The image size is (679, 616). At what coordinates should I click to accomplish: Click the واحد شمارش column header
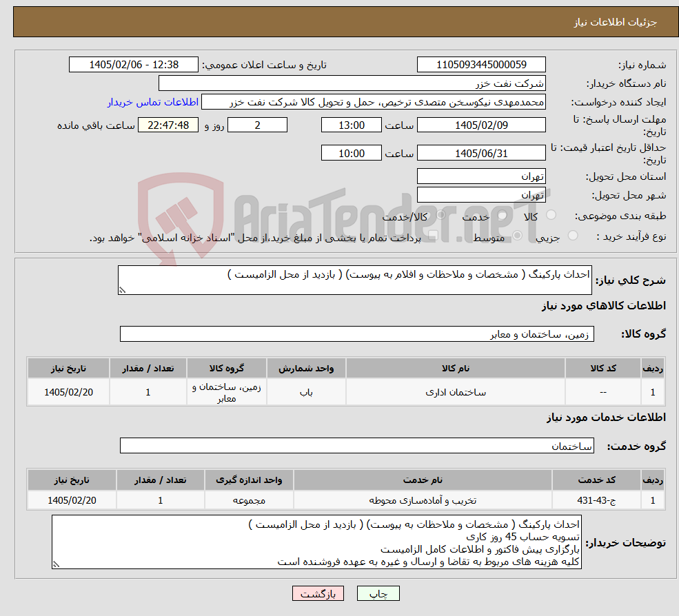306,368
